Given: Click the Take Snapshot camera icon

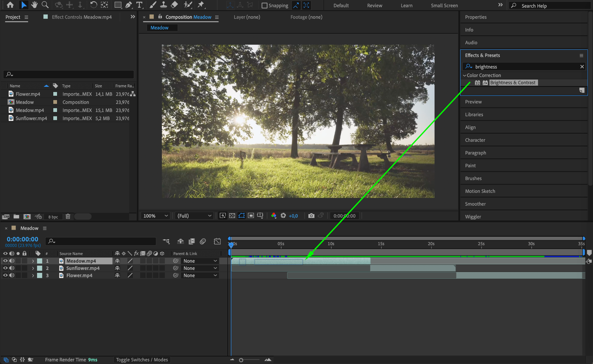Looking at the screenshot, I should (x=311, y=216).
